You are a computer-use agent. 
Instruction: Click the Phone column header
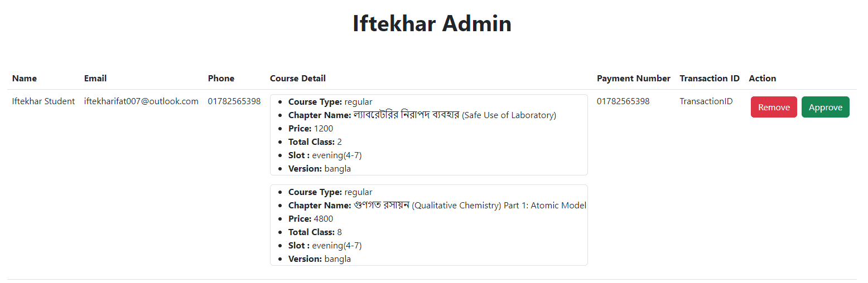221,79
